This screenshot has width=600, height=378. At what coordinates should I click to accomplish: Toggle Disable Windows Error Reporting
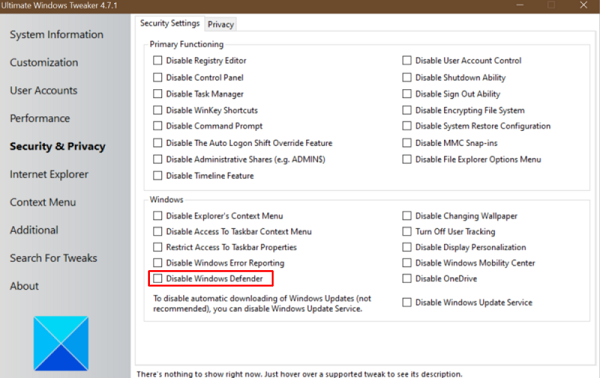tap(157, 263)
